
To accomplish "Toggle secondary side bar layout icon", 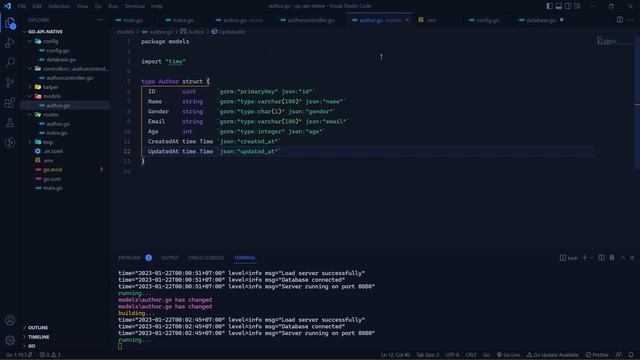I will pyautogui.click(x=568, y=6).
